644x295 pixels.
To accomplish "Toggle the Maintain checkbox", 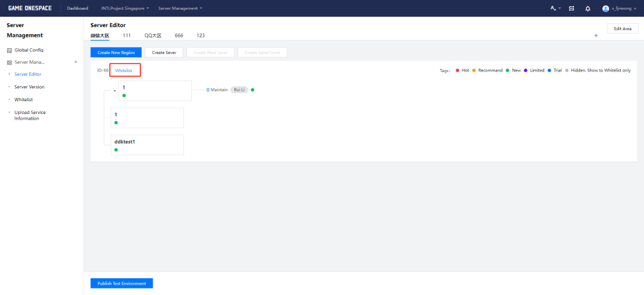I will (x=208, y=90).
